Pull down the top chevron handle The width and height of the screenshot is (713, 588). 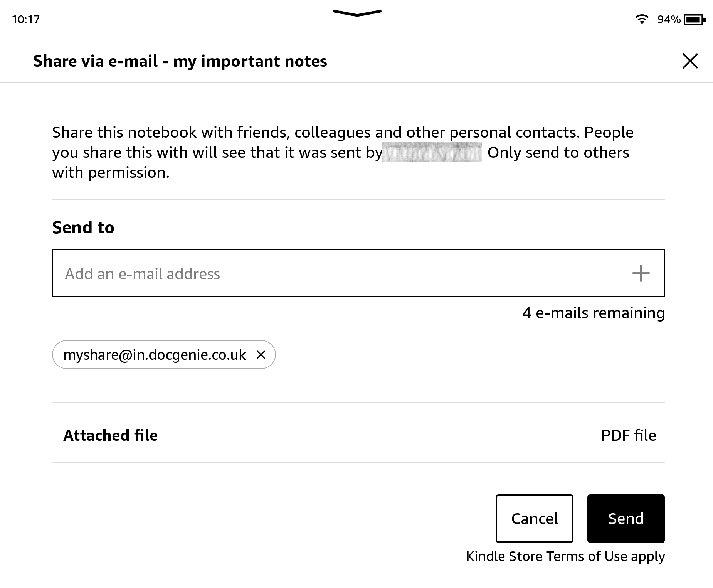tap(357, 13)
